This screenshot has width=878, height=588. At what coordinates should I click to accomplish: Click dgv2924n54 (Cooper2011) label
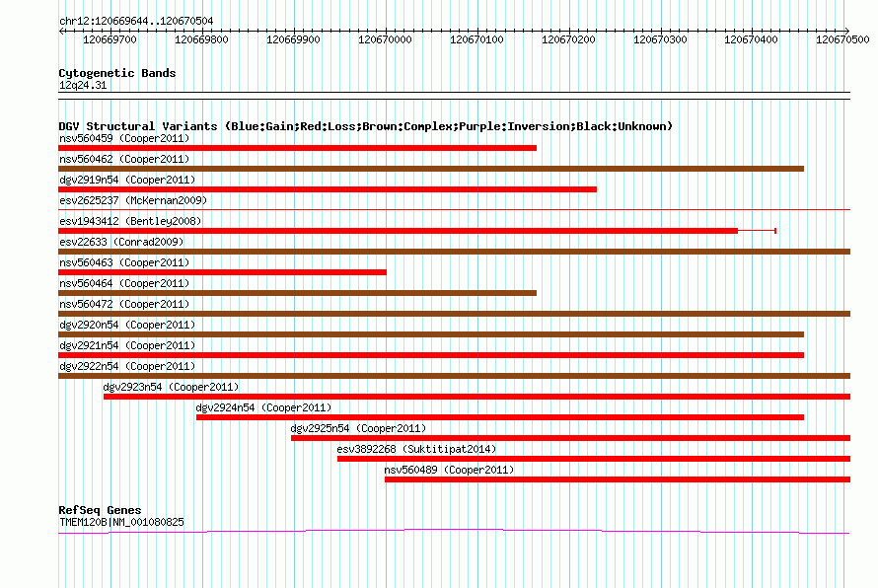[263, 407]
